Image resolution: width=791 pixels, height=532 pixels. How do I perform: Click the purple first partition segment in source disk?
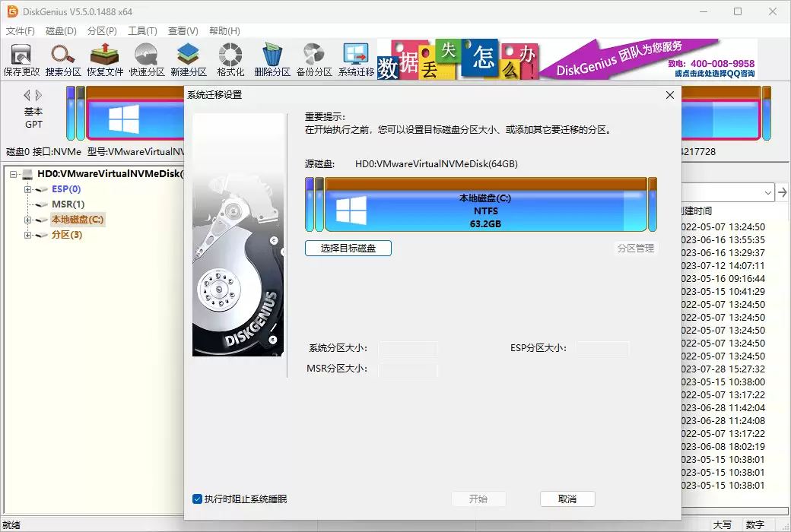[310, 204]
